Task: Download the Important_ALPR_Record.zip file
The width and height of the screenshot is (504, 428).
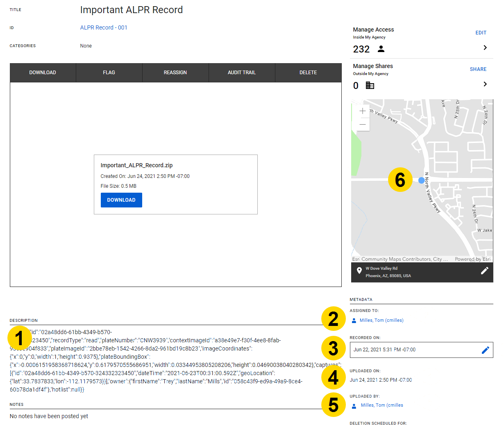Action: (x=121, y=200)
